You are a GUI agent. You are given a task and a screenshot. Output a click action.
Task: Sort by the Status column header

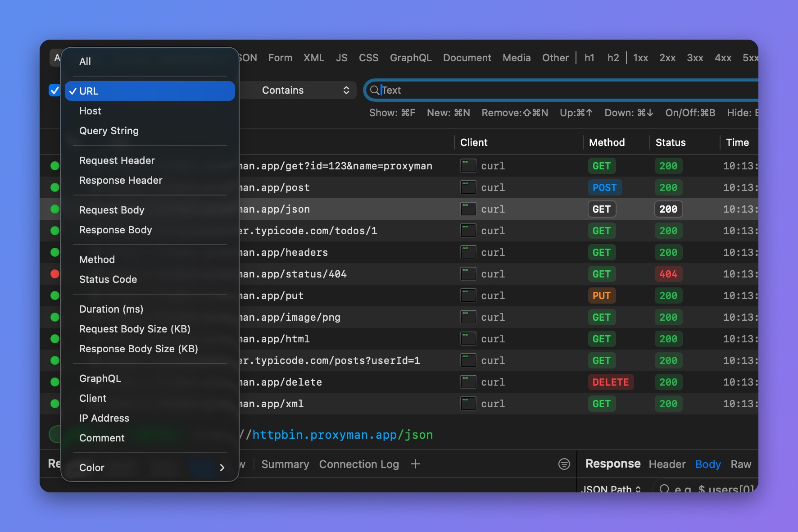(x=670, y=142)
